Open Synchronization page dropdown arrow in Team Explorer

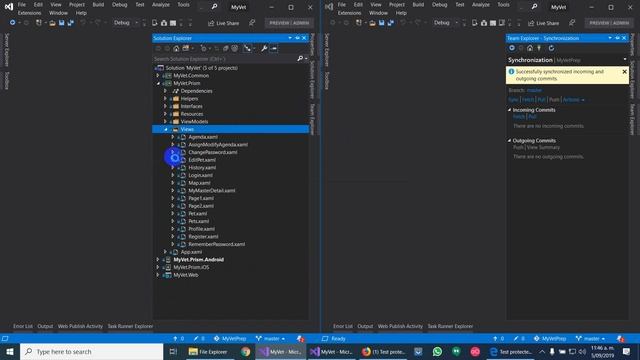point(625,60)
